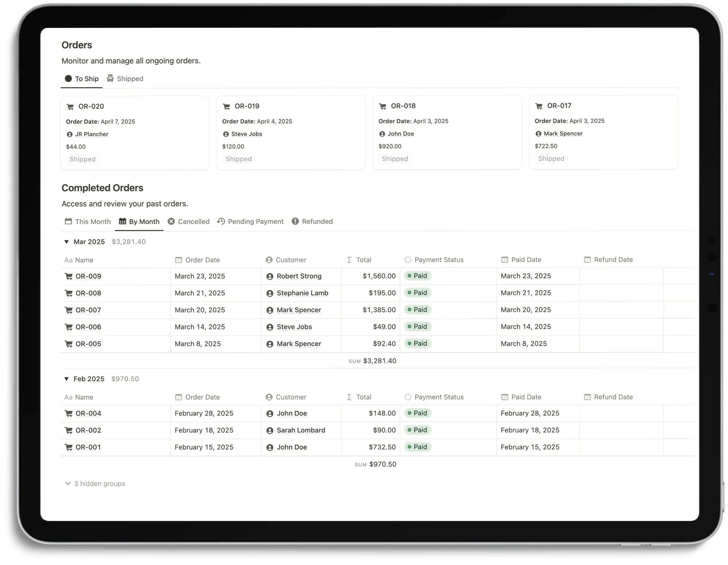Click the cart icon beside OR-020
This screenshot has width=728, height=565.
click(x=70, y=107)
